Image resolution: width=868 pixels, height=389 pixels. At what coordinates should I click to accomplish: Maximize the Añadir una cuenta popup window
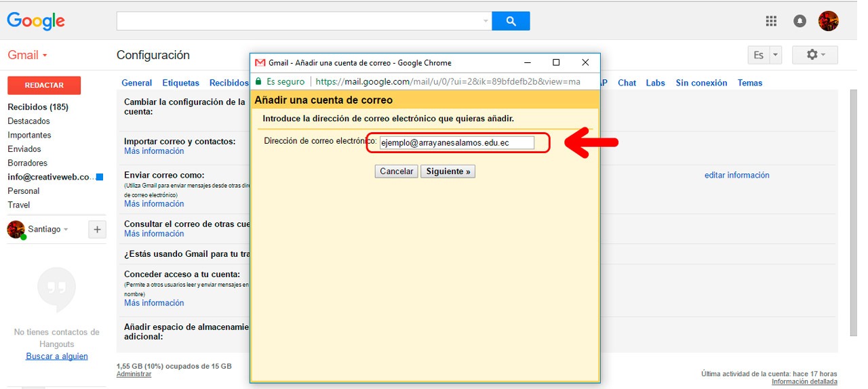click(556, 62)
